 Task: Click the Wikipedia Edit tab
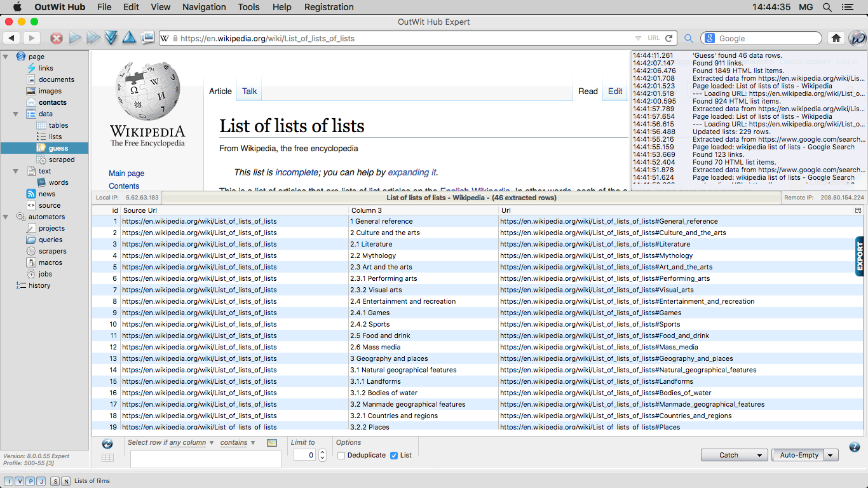coord(615,91)
